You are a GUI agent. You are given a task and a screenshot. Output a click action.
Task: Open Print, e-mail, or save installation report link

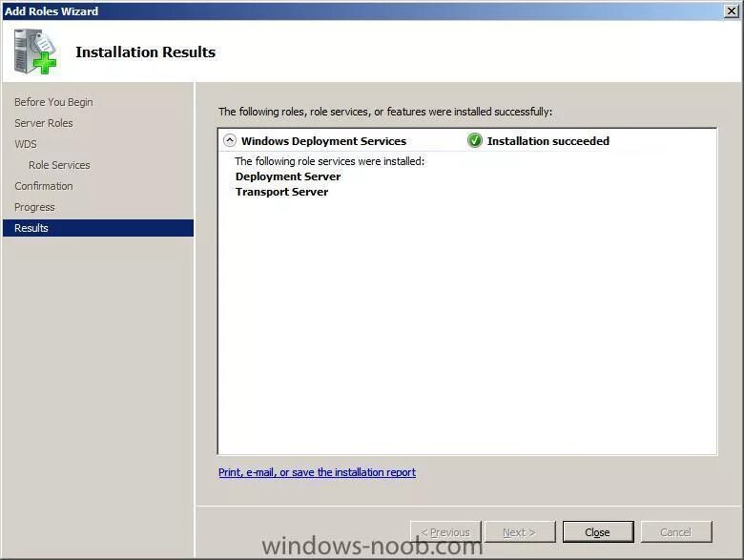317,472
